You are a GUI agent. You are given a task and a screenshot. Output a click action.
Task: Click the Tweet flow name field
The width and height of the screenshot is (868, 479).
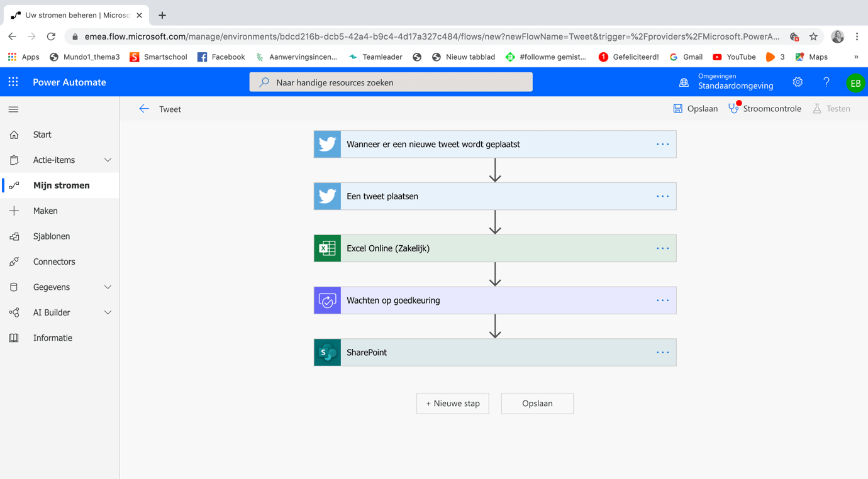click(x=170, y=109)
